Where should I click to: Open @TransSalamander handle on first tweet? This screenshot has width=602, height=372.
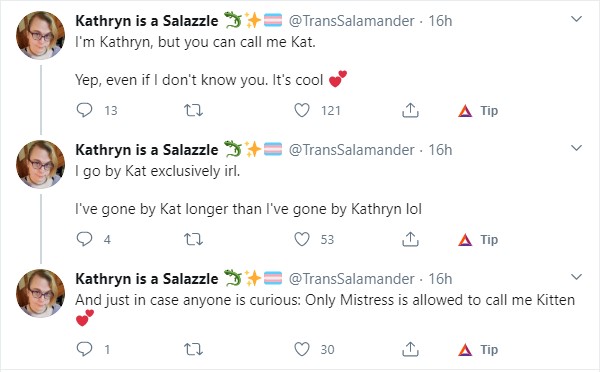tap(351, 21)
